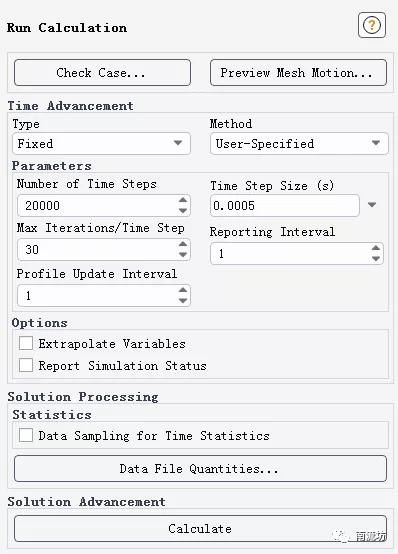Lower Reporting Interval using down arrow
The width and height of the screenshot is (398, 554).
coord(376,259)
